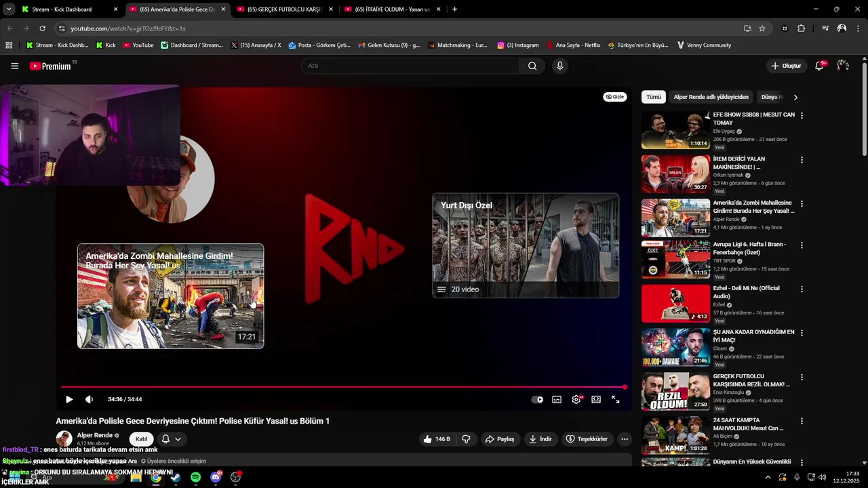Open YouTube notifications bell
This screenshot has height=488, width=868.
(x=820, y=66)
